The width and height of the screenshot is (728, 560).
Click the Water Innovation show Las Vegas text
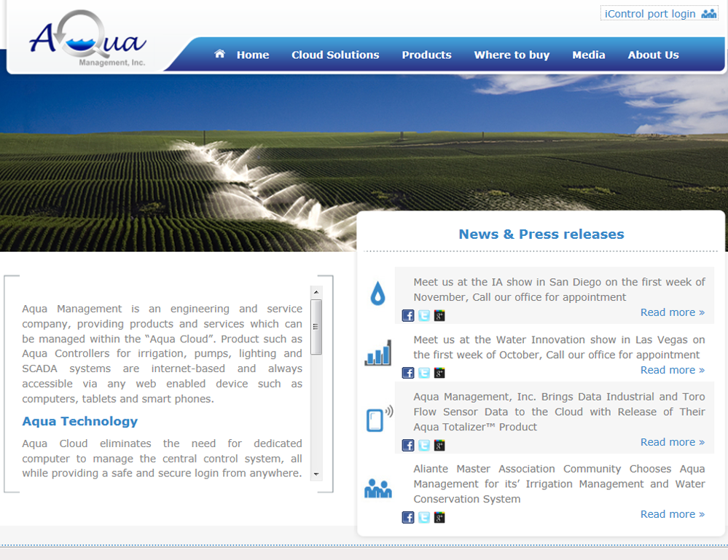click(560, 347)
